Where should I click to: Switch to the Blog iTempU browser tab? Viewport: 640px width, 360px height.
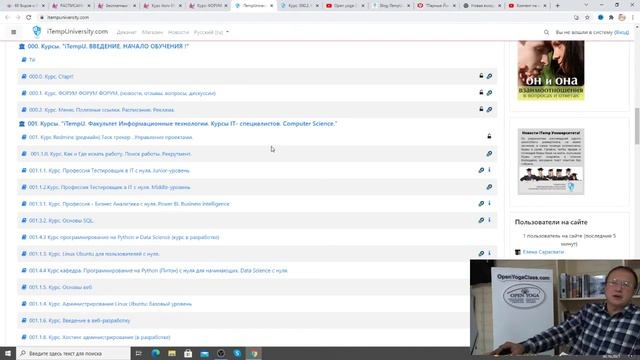pos(391,6)
